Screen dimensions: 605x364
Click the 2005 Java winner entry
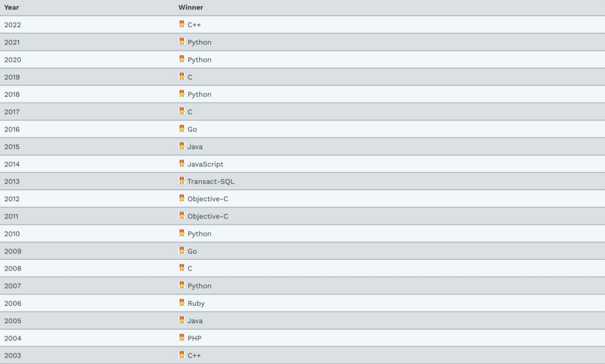pyautogui.click(x=195, y=321)
